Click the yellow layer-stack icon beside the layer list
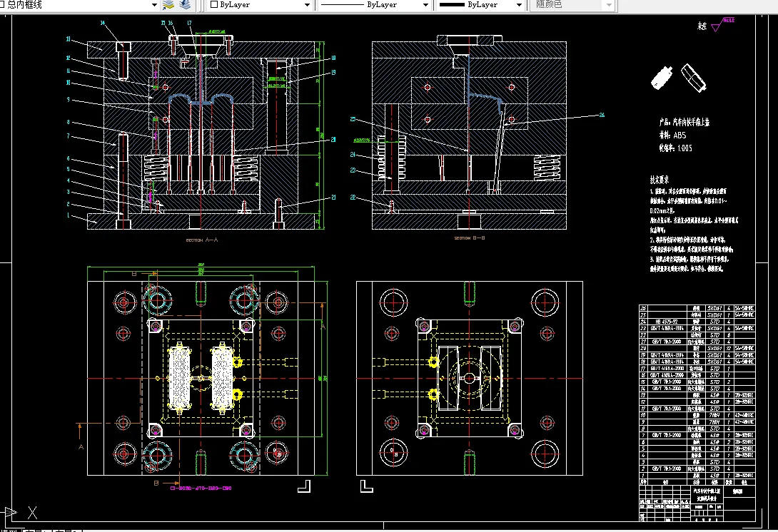 coord(168,5)
